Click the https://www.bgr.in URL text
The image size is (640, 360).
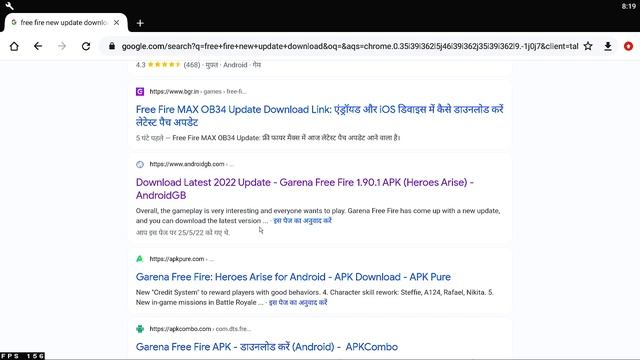(174, 91)
